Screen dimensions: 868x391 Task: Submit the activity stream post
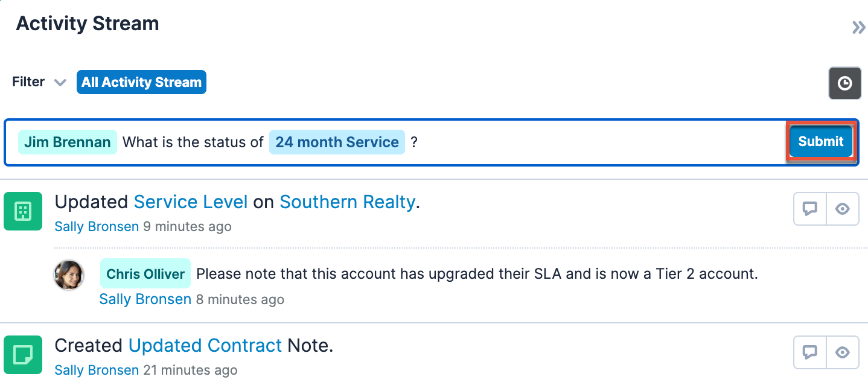820,142
